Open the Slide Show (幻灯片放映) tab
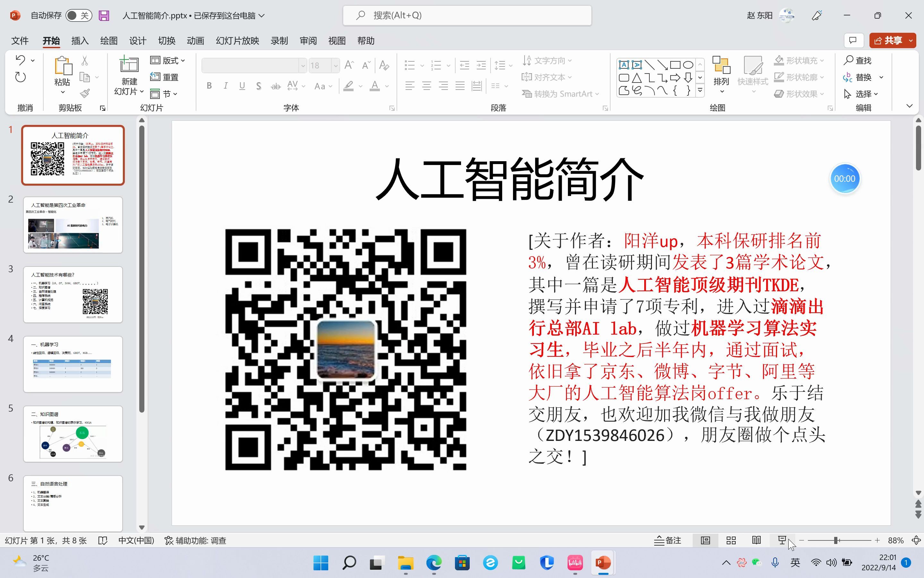Image resolution: width=924 pixels, height=578 pixels. 237,40
